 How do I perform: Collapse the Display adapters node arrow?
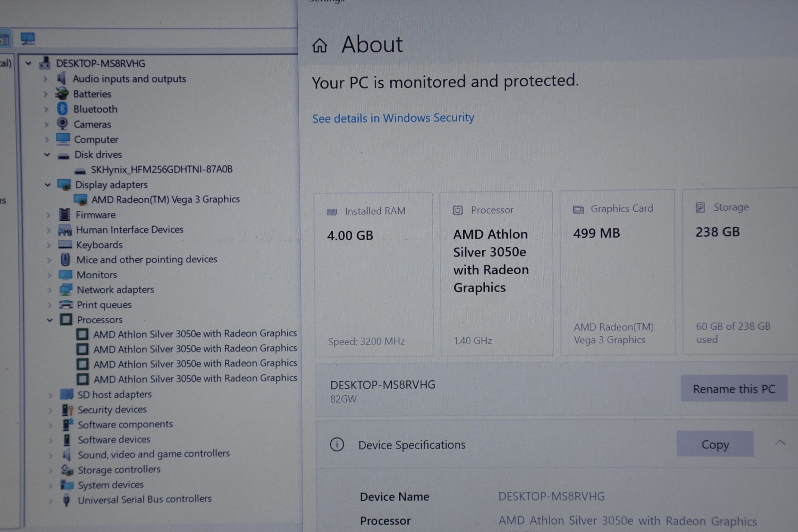[x=47, y=185]
